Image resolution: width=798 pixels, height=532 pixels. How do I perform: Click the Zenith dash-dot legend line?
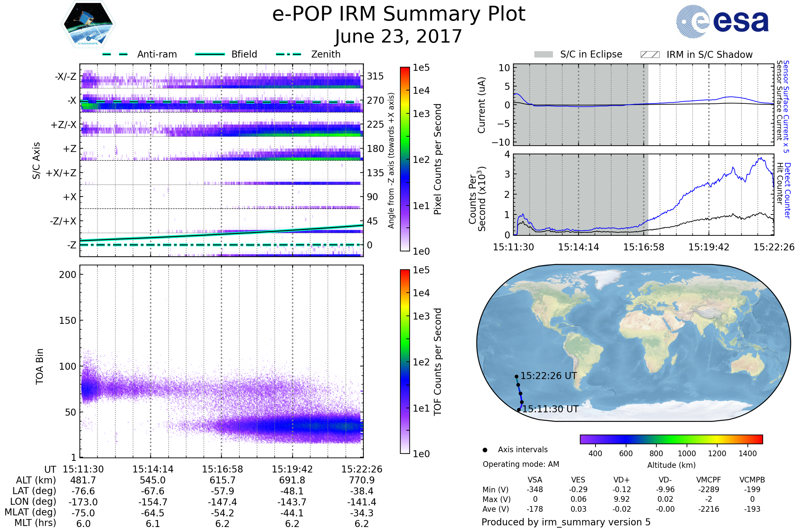coord(289,54)
